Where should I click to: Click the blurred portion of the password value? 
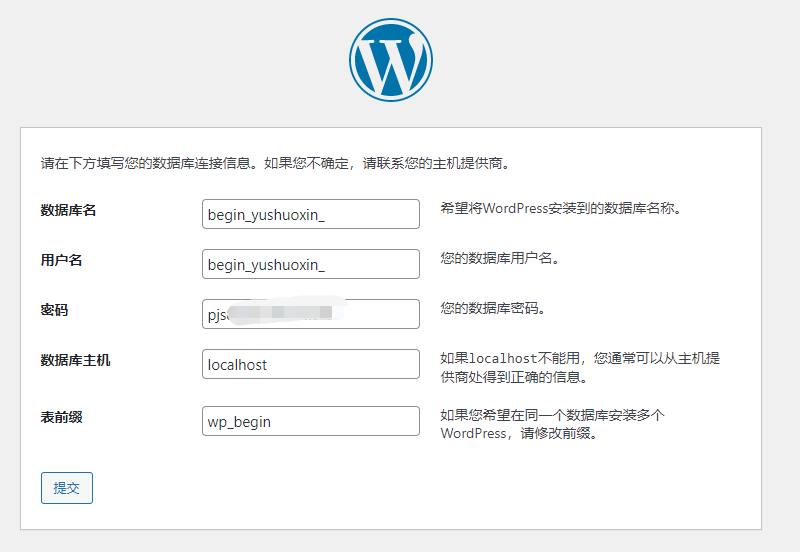coord(285,313)
